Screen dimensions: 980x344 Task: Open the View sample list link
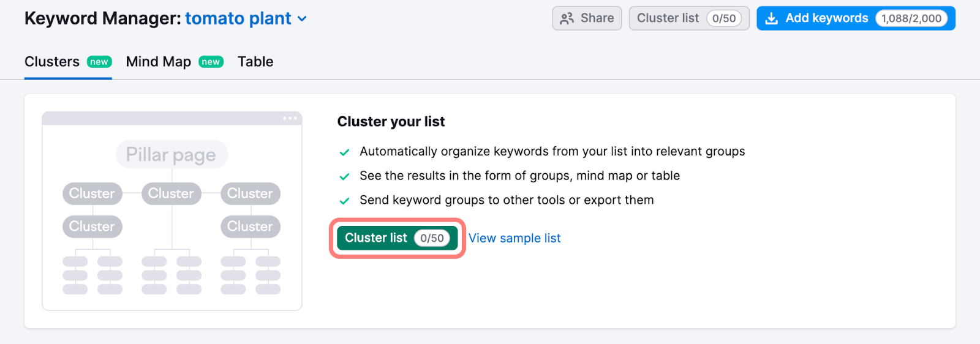[514, 238]
